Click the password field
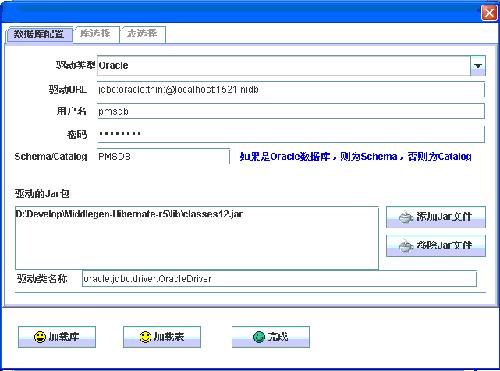The image size is (500, 371). point(291,134)
